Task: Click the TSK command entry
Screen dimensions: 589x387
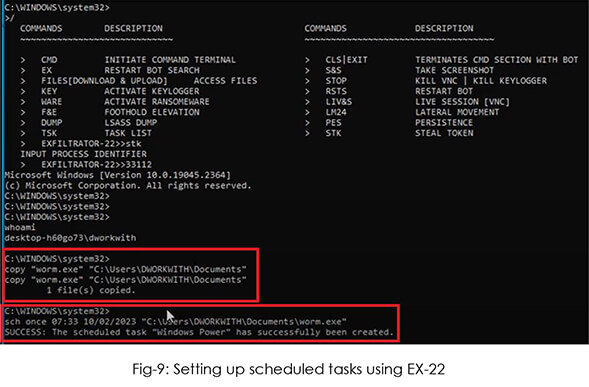Action: (49, 133)
